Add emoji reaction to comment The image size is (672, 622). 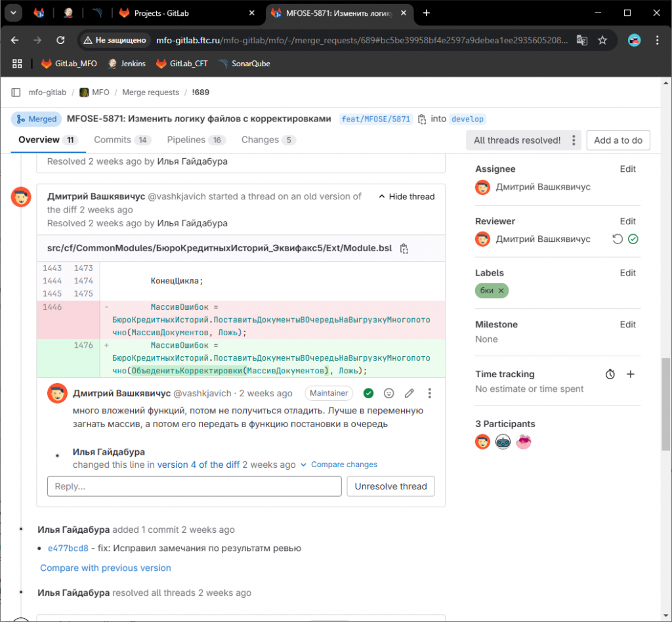388,393
